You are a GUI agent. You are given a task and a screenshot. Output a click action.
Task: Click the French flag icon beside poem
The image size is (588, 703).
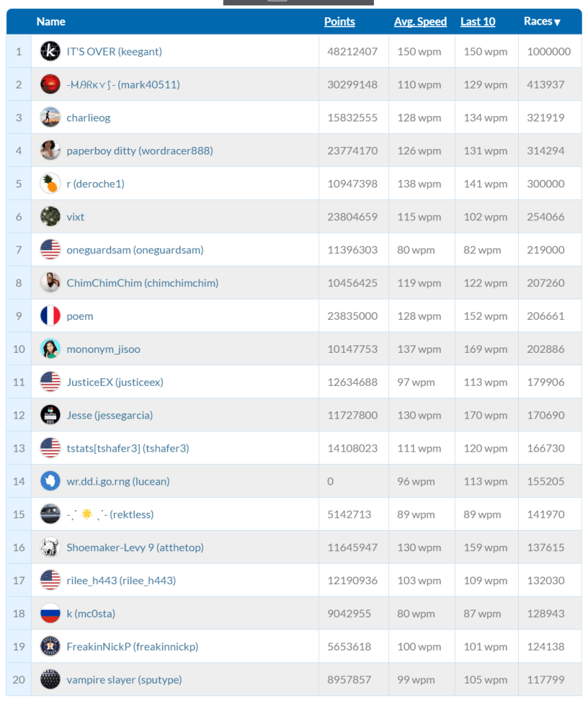[x=50, y=316]
